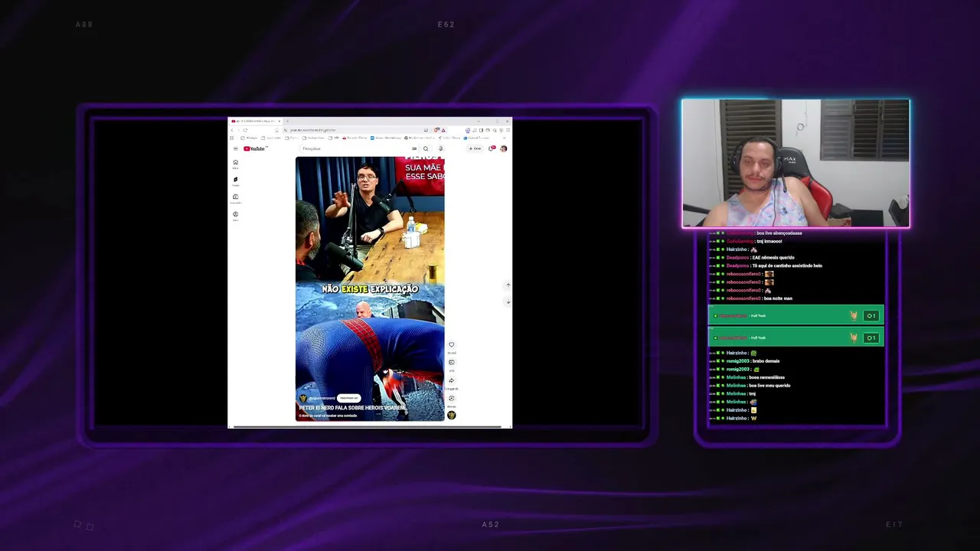Click the title 'PETER EI NERD FALA SOBRE HEROIS VOAREM'
980x551 pixels.
point(352,408)
